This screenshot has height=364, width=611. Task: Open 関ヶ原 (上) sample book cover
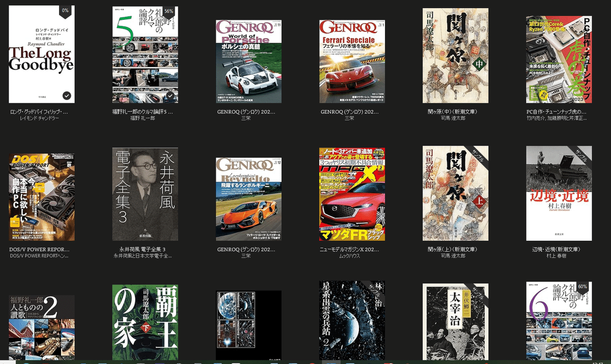coord(456,193)
